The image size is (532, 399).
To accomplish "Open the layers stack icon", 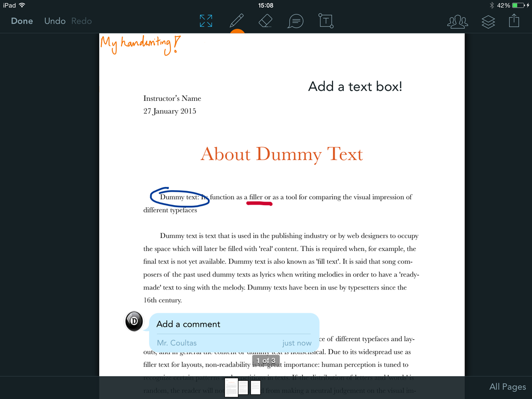I will pyautogui.click(x=488, y=22).
